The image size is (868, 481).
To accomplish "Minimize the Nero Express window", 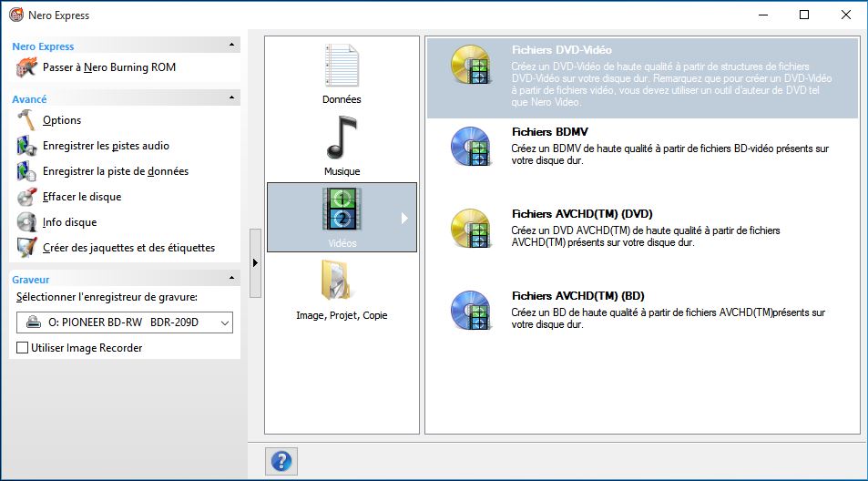I will (763, 15).
